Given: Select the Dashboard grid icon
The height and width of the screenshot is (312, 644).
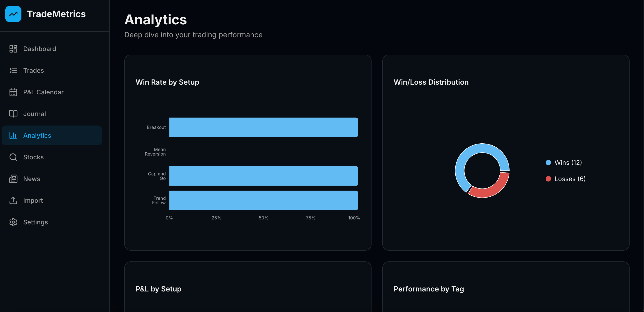Looking at the screenshot, I should (13, 49).
